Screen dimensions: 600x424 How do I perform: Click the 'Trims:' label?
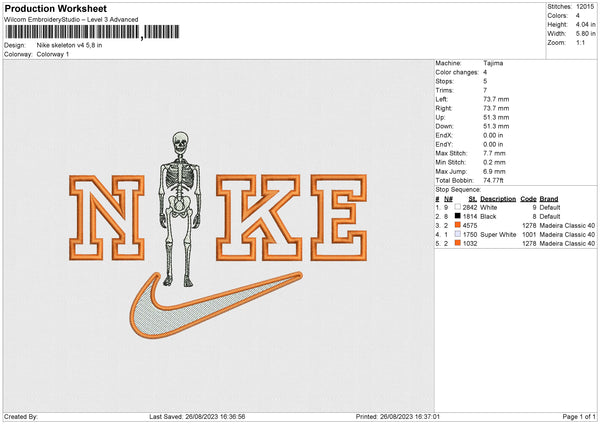coord(444,90)
